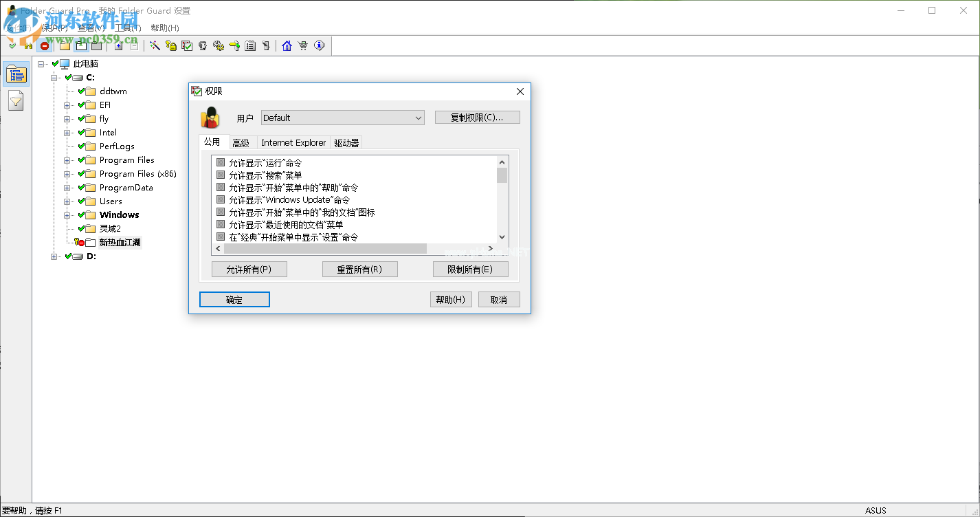Click the info (i) toolbar icon
The height and width of the screenshot is (517, 980).
[x=319, y=46]
